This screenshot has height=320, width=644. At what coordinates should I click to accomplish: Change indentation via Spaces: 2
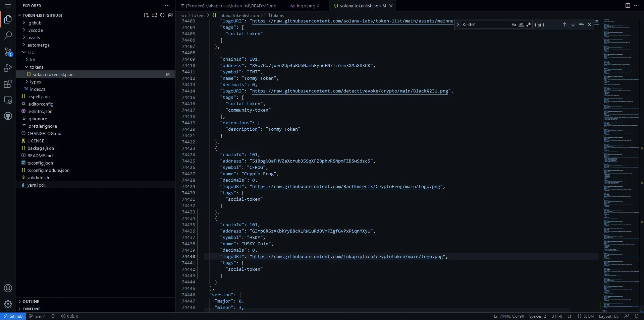click(x=538, y=316)
